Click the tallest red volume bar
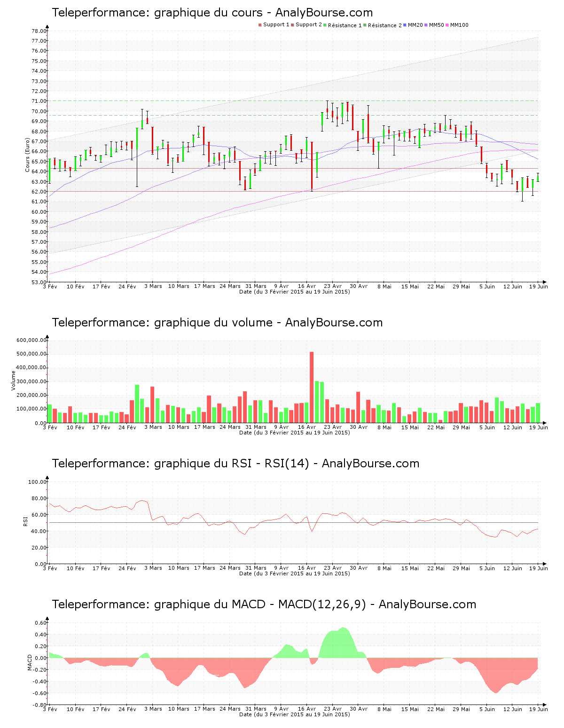The image size is (564, 728). (x=312, y=387)
